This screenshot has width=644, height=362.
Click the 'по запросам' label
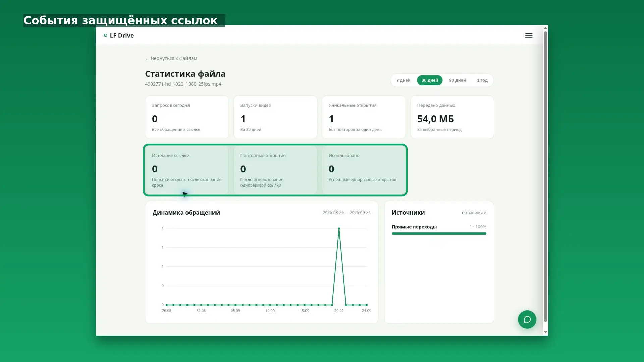(474, 213)
